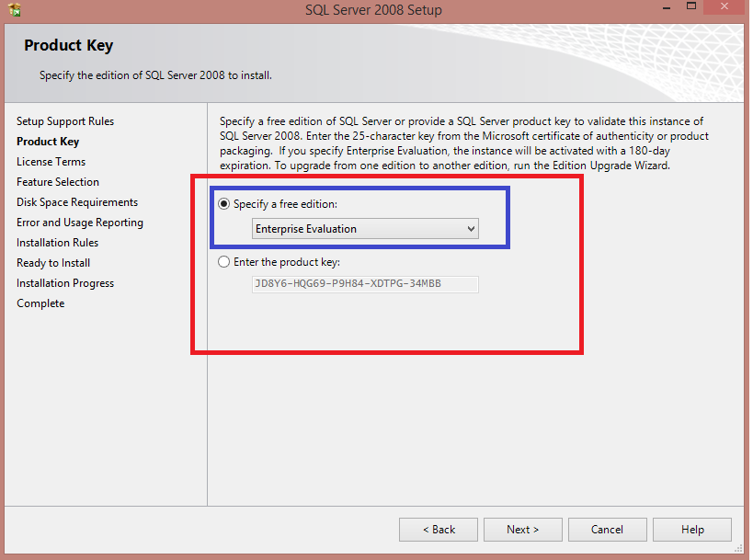This screenshot has height=560, width=753.
Task: Click the Back button
Action: pos(439,530)
